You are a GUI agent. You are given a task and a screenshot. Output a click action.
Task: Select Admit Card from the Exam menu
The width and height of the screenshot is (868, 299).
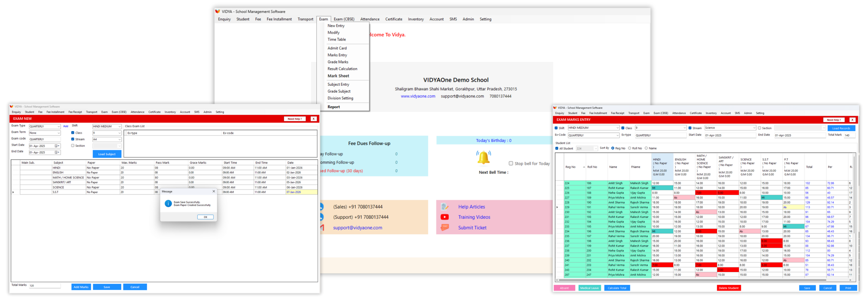pyautogui.click(x=337, y=48)
